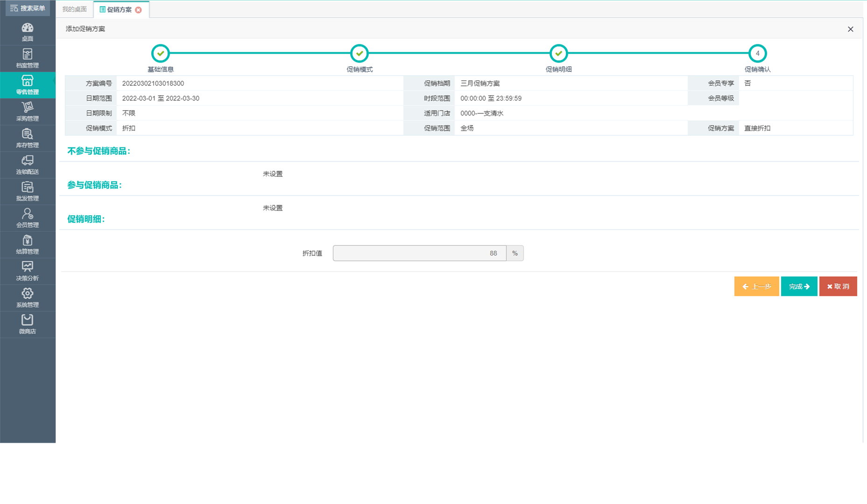Click the 促销明细 section heading
The height and width of the screenshot is (504, 867).
click(86, 219)
